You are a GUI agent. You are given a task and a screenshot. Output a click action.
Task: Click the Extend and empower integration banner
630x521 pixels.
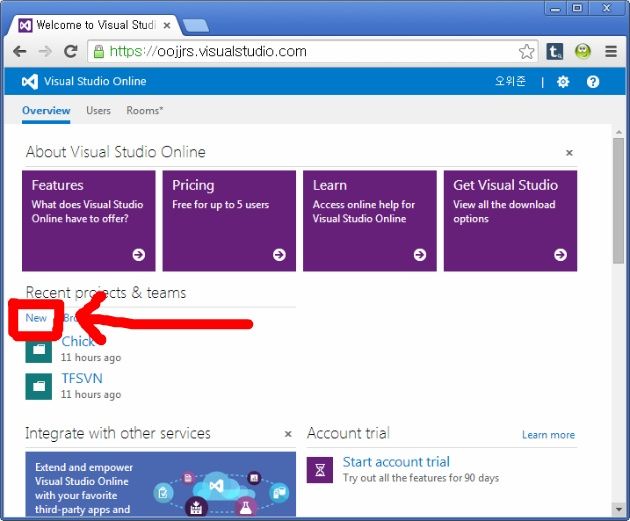(x=161, y=484)
